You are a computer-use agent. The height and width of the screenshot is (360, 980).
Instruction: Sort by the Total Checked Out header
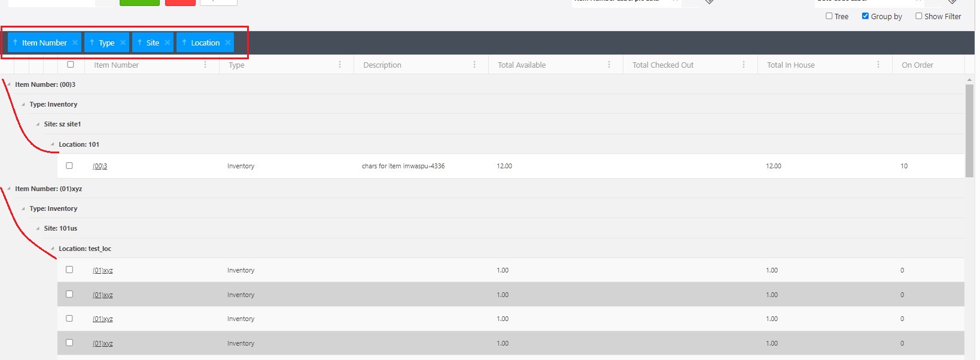coord(663,65)
